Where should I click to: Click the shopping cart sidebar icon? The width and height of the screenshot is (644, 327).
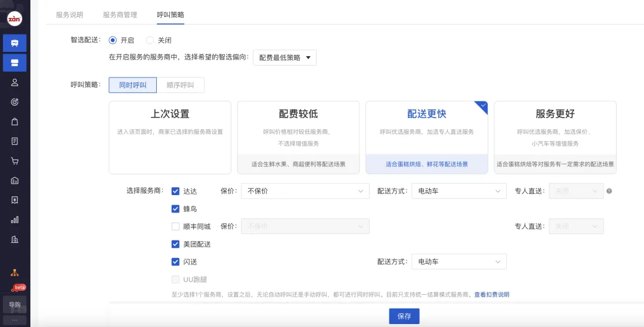[x=15, y=161]
